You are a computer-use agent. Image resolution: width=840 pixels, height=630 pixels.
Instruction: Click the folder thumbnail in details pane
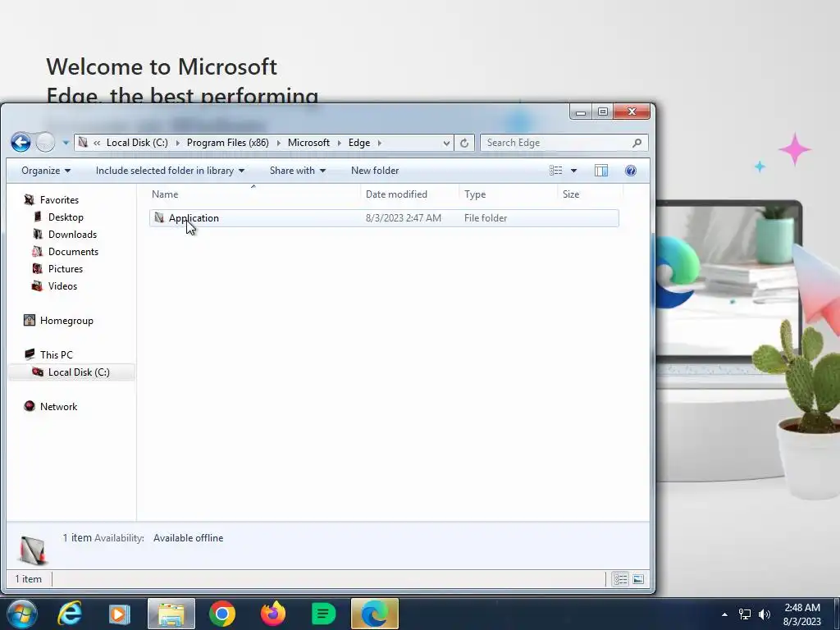pos(33,549)
